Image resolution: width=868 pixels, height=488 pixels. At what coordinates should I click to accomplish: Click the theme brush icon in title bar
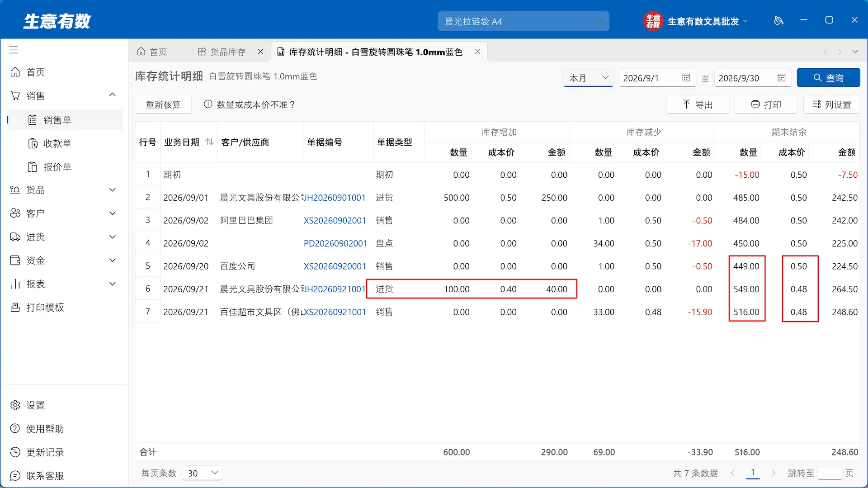[778, 20]
